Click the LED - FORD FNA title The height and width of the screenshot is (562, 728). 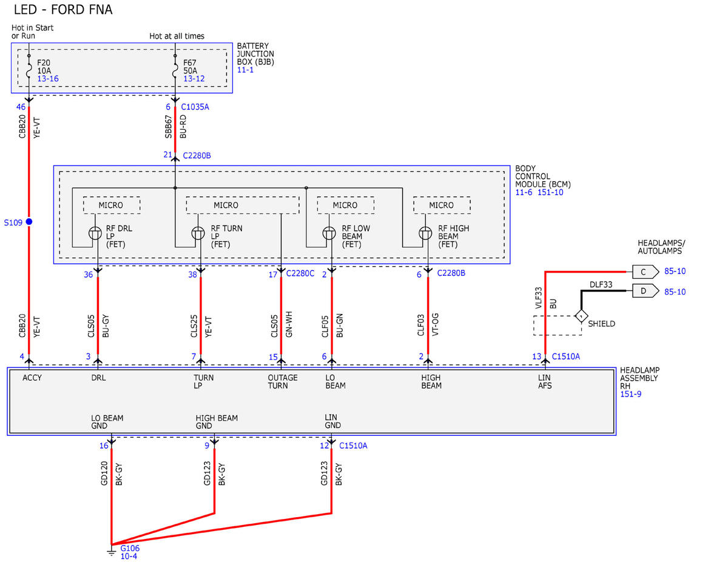pos(63,10)
